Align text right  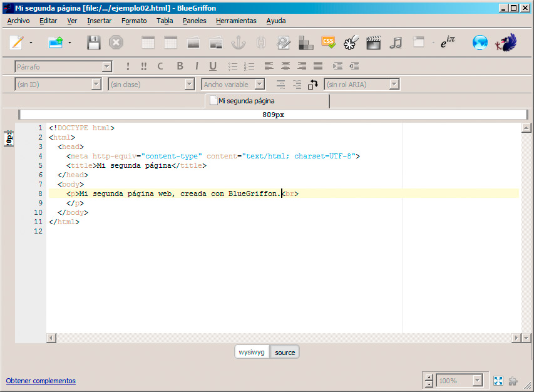click(x=302, y=66)
